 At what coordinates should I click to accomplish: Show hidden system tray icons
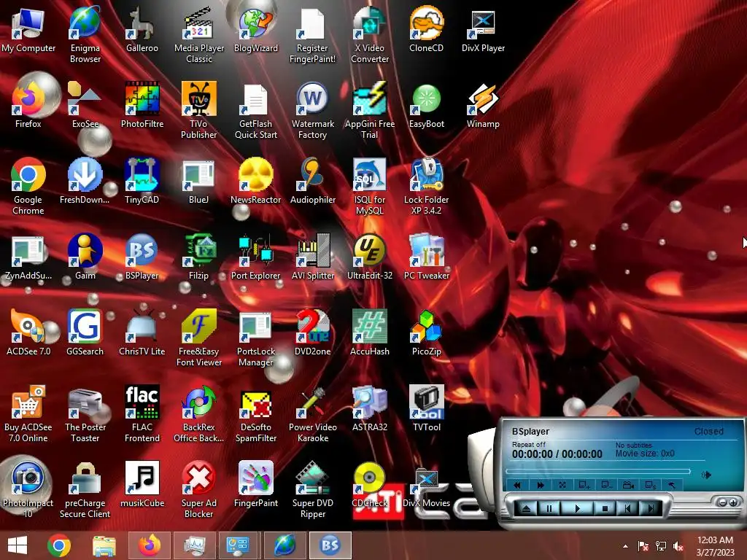[625, 546]
